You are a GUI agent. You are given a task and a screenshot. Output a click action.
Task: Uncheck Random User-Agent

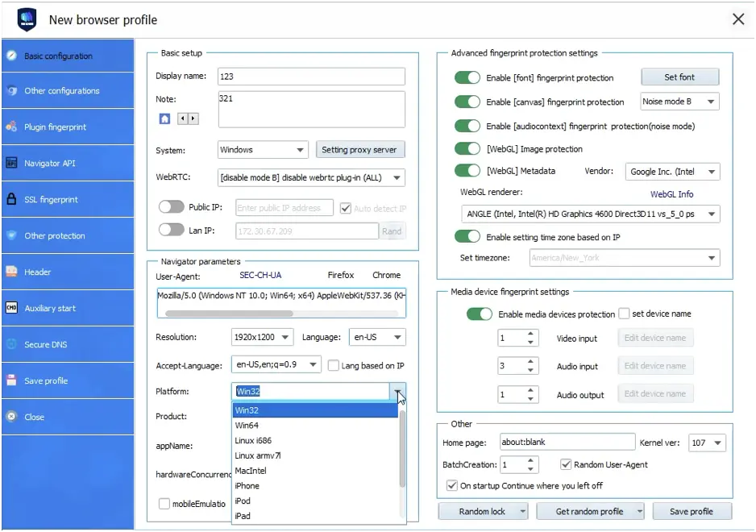pyautogui.click(x=565, y=464)
